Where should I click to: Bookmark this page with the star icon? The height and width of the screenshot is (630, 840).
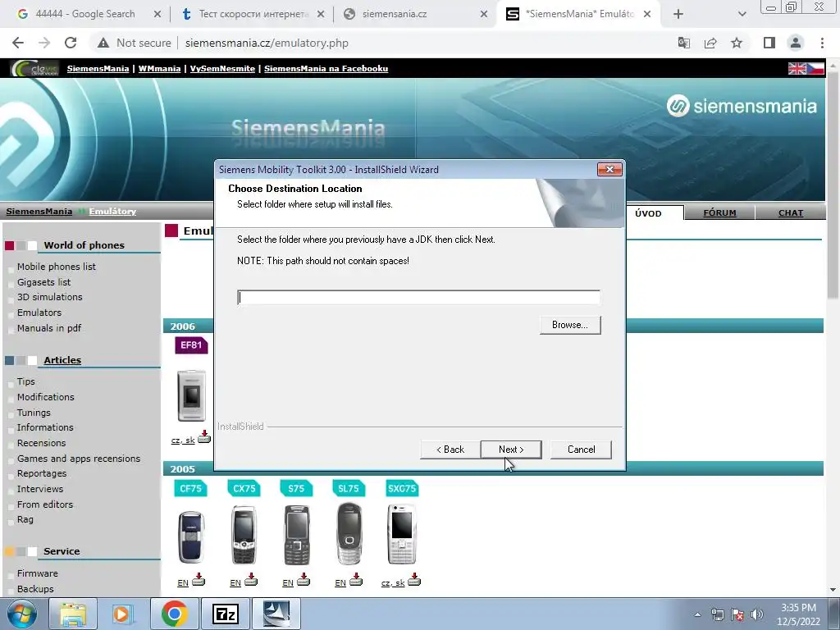[x=737, y=43]
